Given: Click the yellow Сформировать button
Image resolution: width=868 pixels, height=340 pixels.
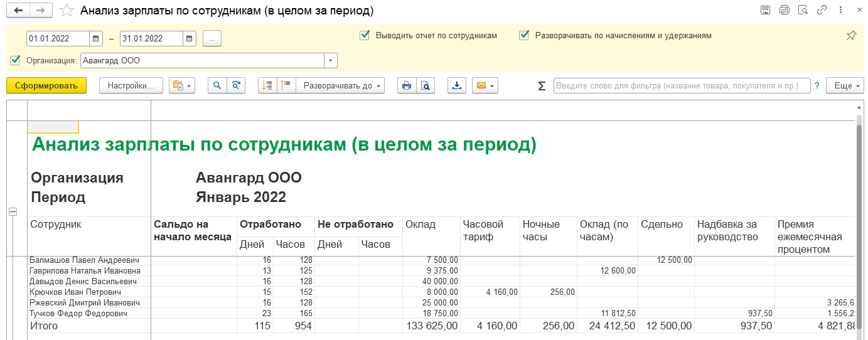Looking at the screenshot, I should 46,86.
